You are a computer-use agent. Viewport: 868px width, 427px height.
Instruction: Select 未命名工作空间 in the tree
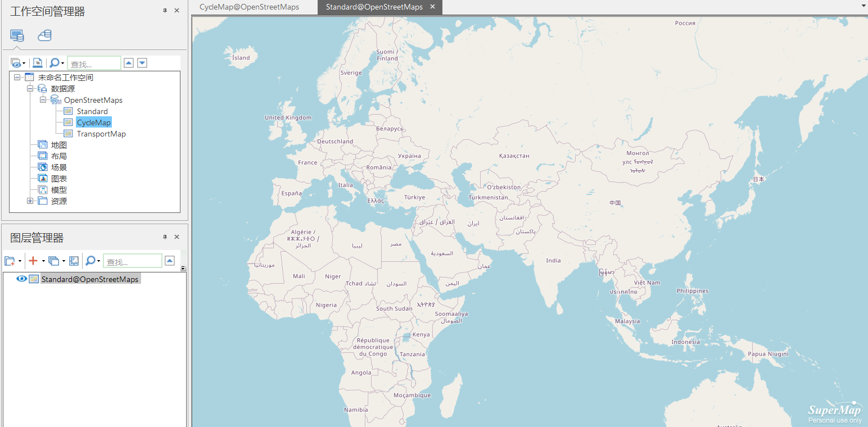click(x=66, y=78)
